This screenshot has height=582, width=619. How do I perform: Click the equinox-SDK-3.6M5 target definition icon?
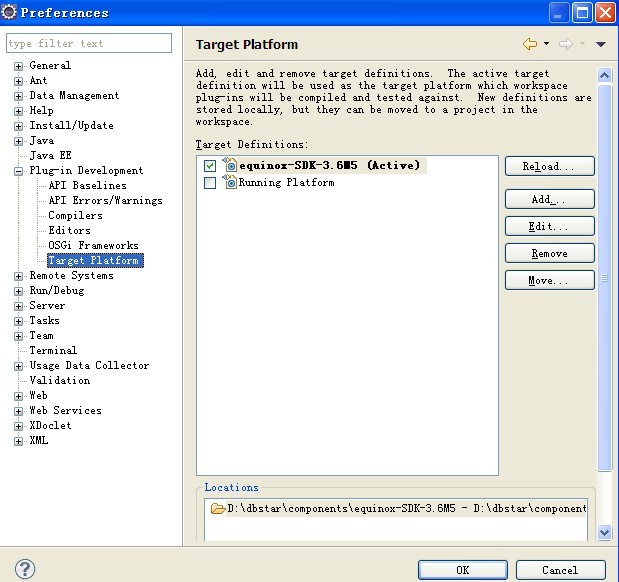(230, 164)
